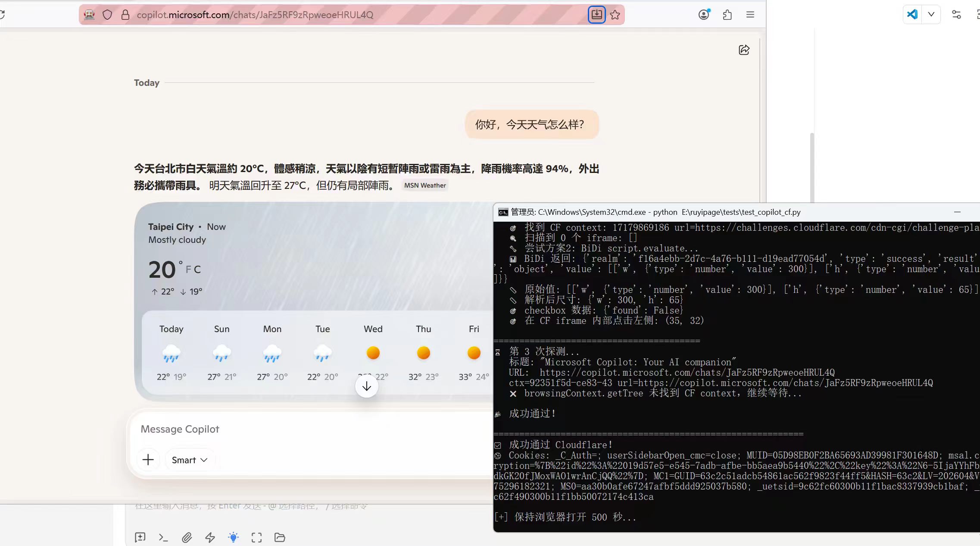
Task: Toggle fullscreen with the brackets icon
Action: (256, 537)
